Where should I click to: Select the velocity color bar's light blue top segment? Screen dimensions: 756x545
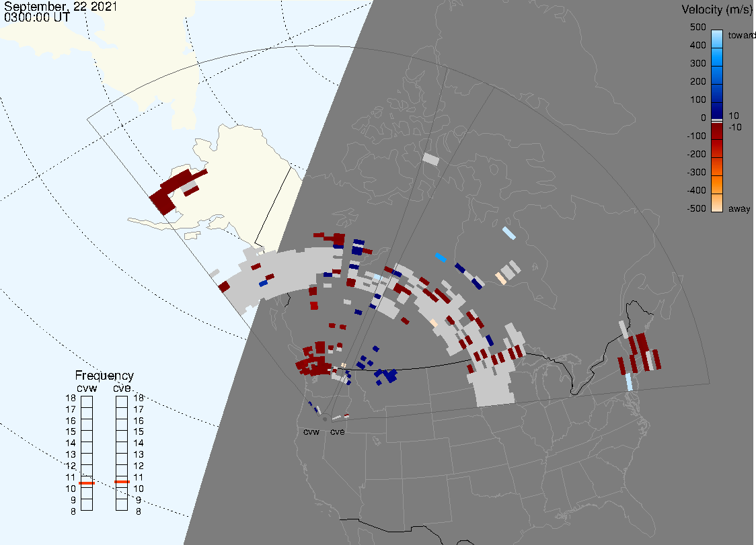(x=717, y=39)
